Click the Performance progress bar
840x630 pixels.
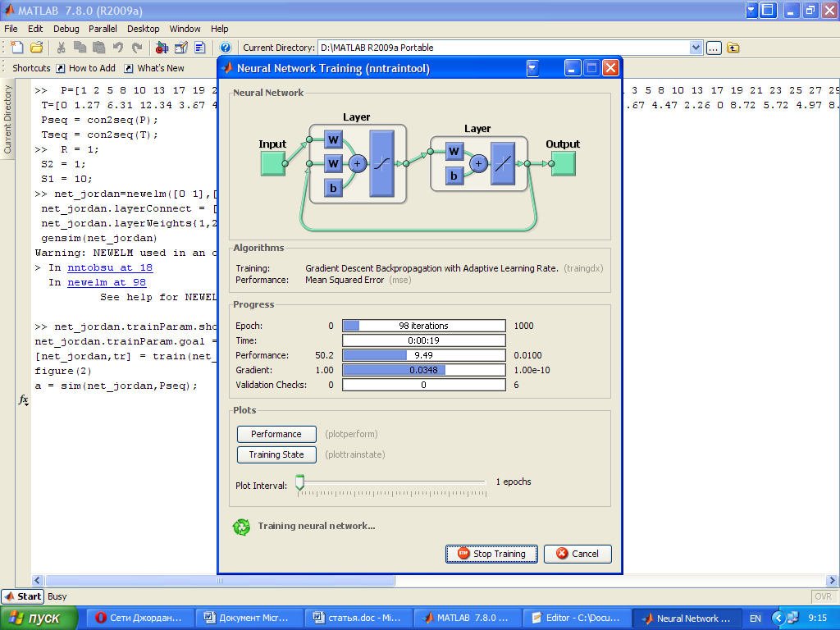pyautogui.click(x=424, y=355)
